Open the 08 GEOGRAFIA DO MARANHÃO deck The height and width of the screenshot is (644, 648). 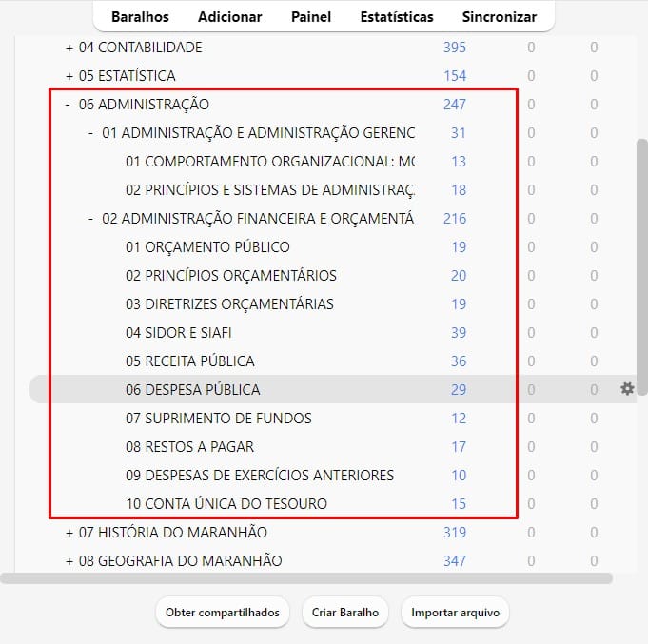pos(180,560)
